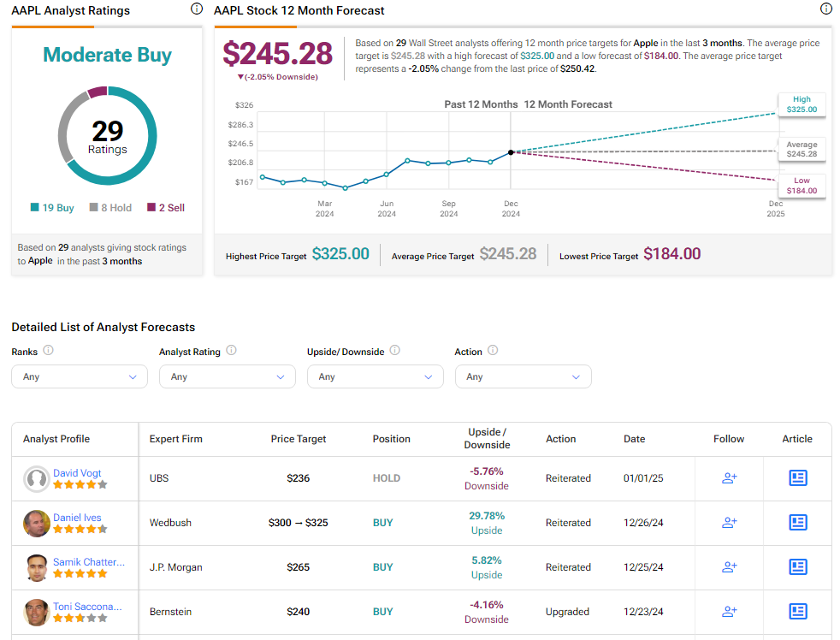Click the info icon on the 12 Month Forecast header

coord(825,8)
